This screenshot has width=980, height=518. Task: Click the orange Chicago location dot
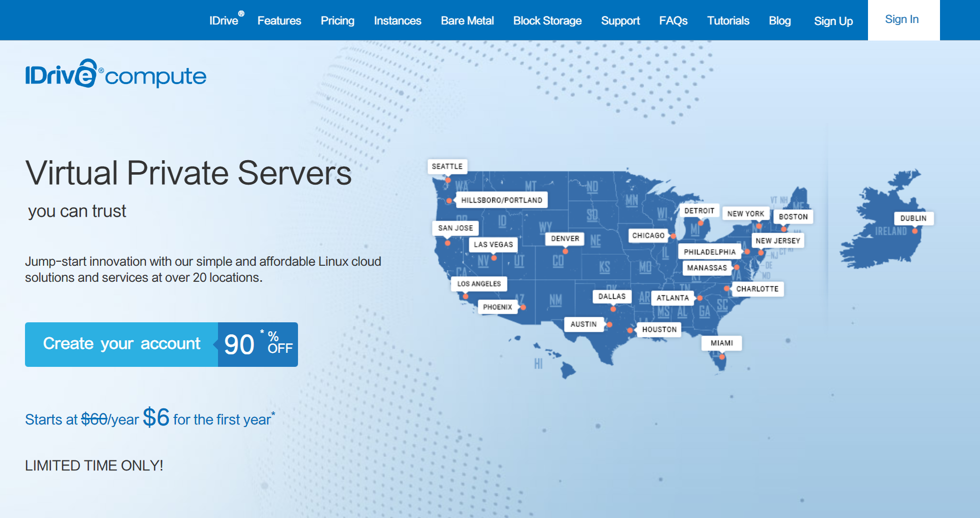(673, 236)
